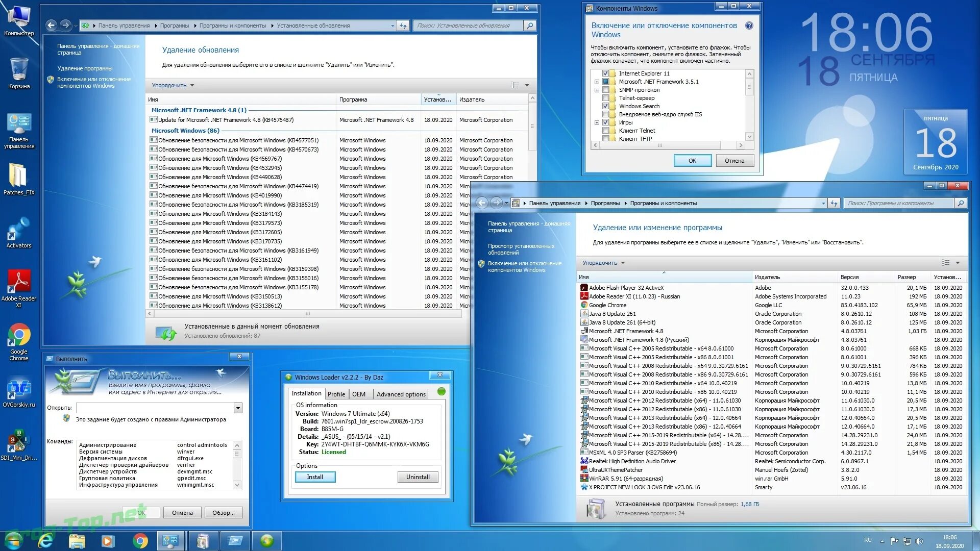
Task: Click Программы и компоненты breadcrumb in updates window
Action: (233, 26)
